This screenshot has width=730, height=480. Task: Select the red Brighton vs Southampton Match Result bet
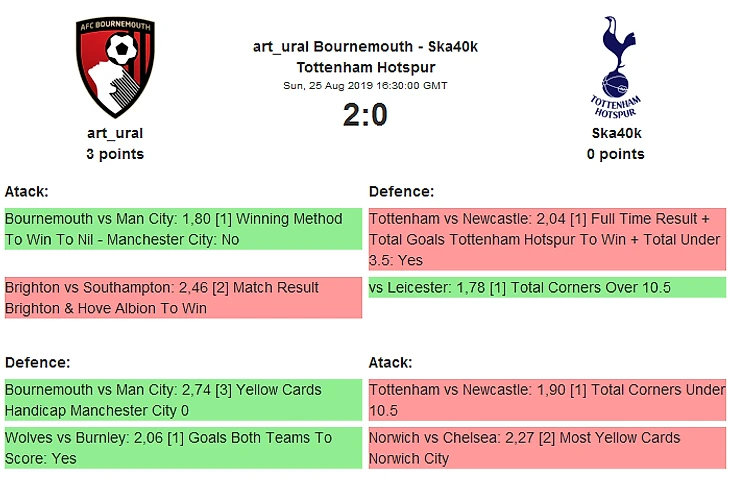(183, 298)
